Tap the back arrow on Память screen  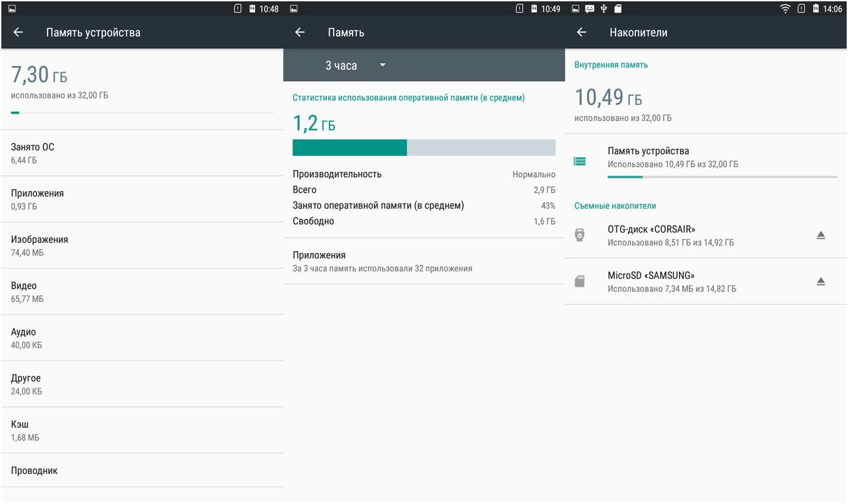(x=301, y=32)
